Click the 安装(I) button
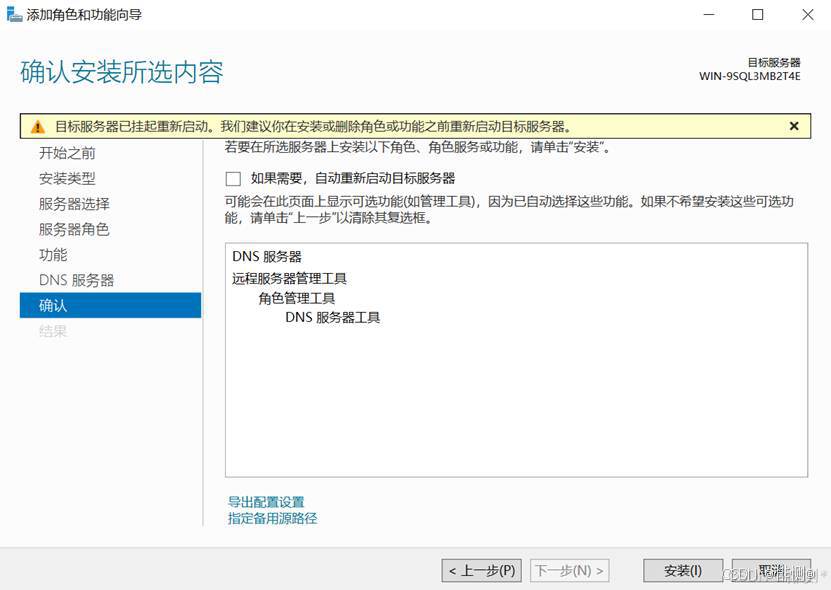 tap(682, 570)
